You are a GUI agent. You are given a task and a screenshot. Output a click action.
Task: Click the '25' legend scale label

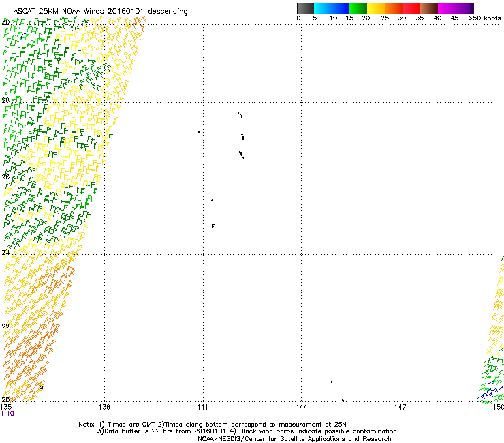coord(385,18)
